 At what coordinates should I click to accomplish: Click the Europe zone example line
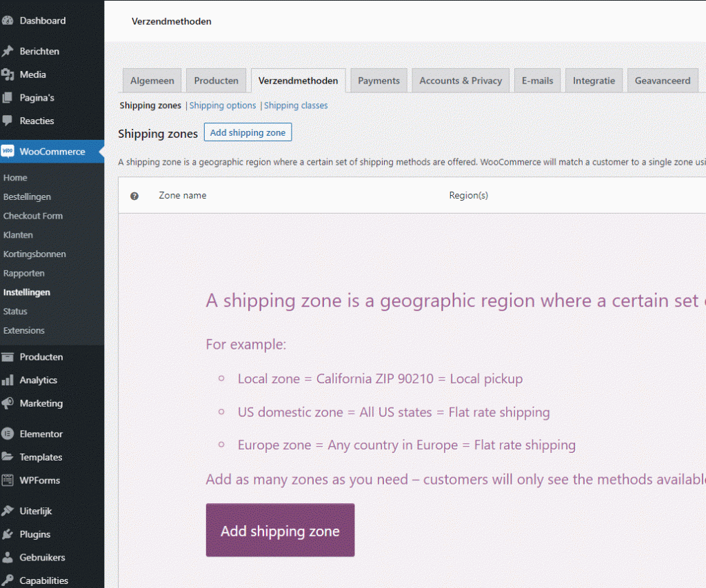407,445
